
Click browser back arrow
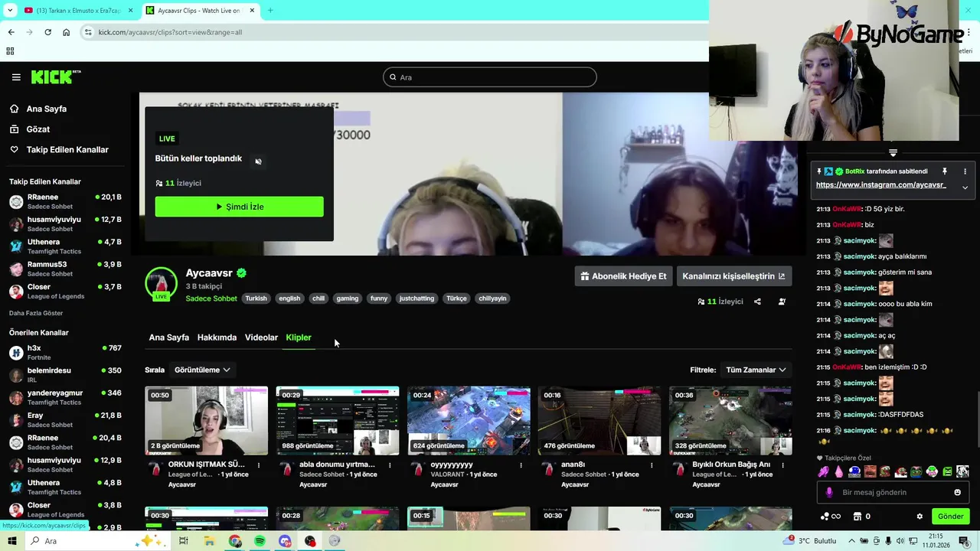11,32
